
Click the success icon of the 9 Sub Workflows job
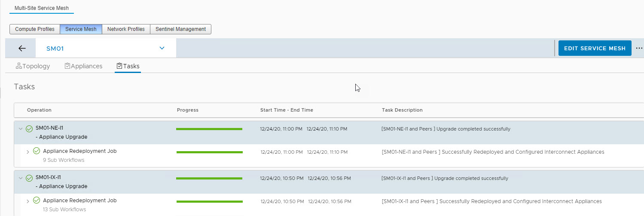click(37, 151)
